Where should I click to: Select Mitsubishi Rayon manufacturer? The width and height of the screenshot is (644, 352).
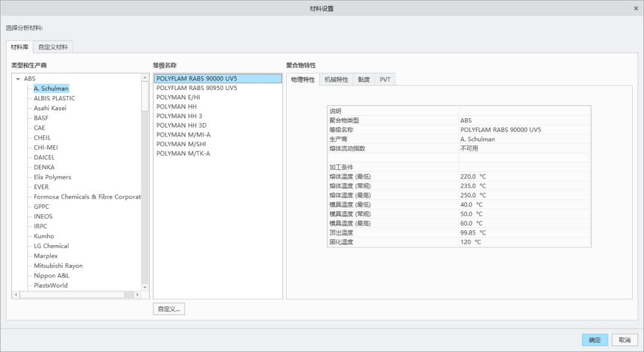click(58, 265)
